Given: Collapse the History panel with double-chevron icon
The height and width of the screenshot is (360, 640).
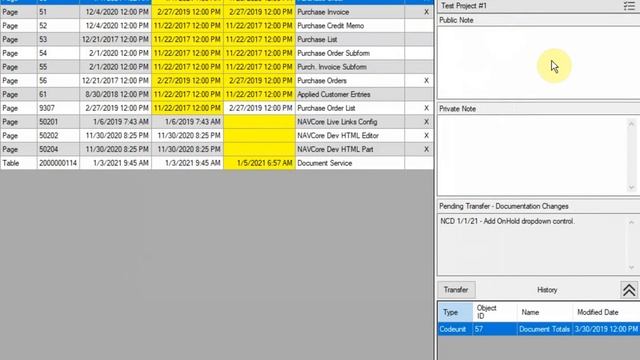Looking at the screenshot, I should [x=629, y=290].
